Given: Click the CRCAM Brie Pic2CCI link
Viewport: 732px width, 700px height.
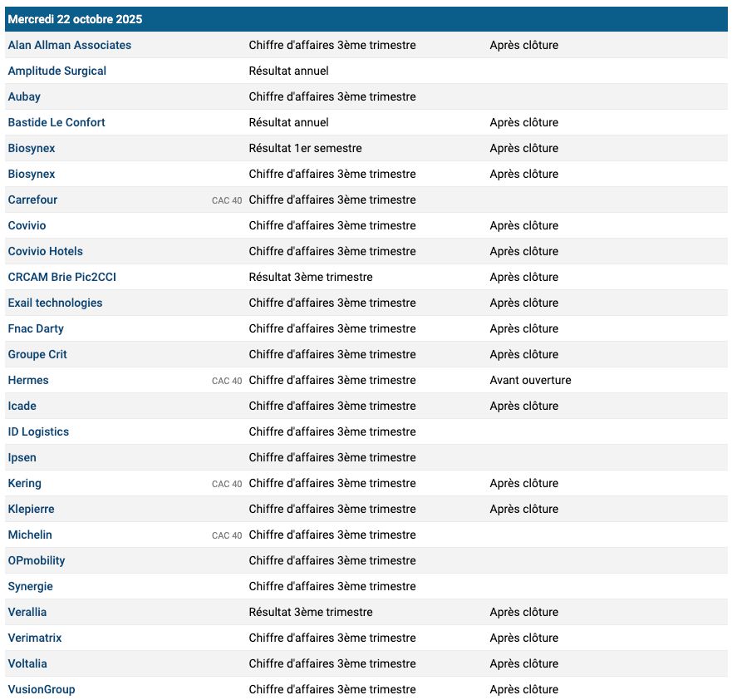Looking at the screenshot, I should pos(62,277).
